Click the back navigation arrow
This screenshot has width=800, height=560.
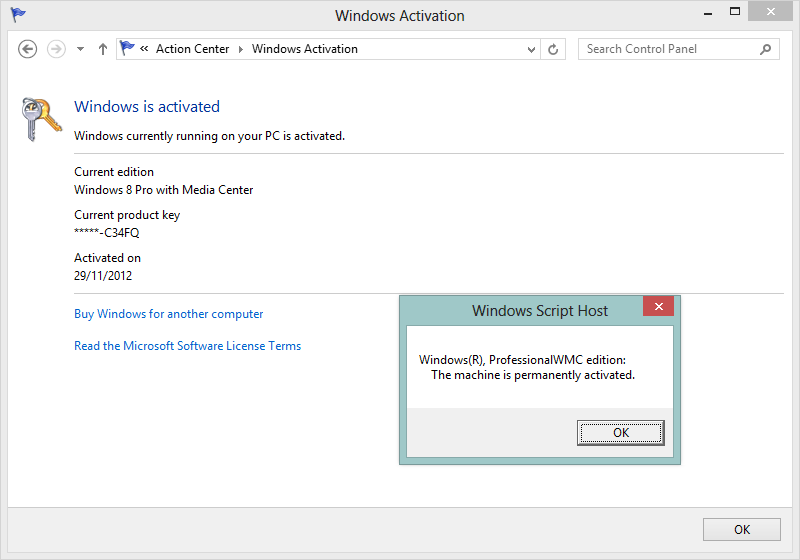point(28,49)
